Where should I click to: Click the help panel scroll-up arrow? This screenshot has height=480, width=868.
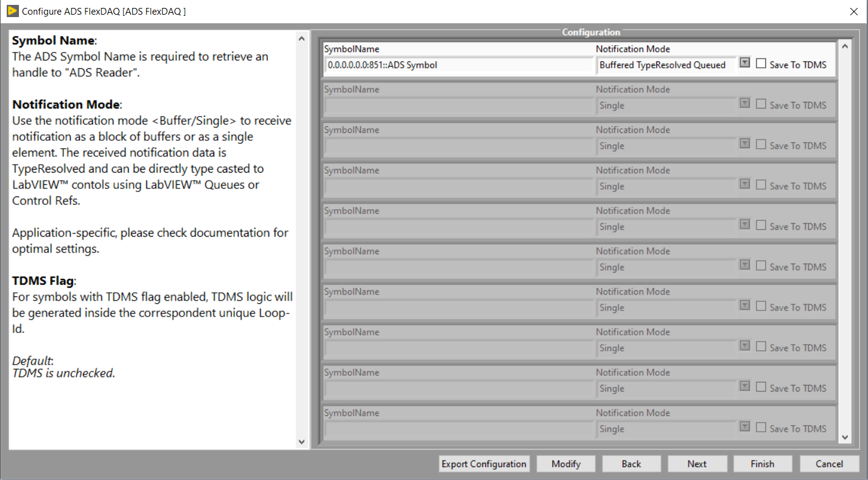(301, 38)
